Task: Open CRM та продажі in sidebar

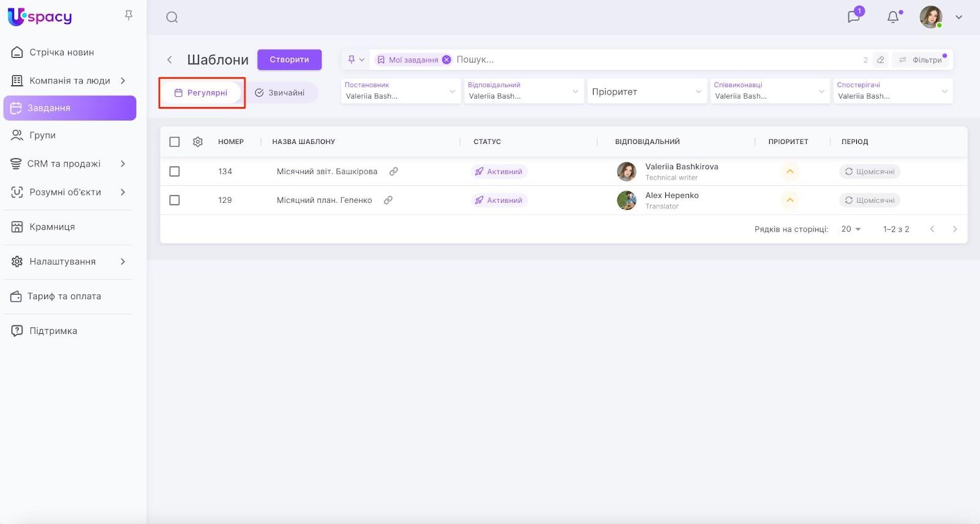Action: pyautogui.click(x=64, y=164)
